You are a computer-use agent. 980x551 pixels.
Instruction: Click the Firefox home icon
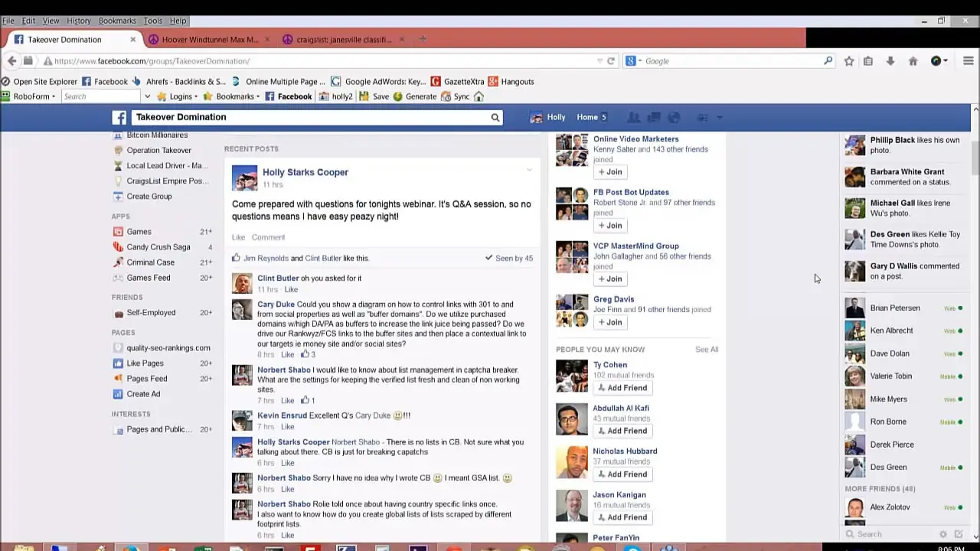(x=913, y=61)
